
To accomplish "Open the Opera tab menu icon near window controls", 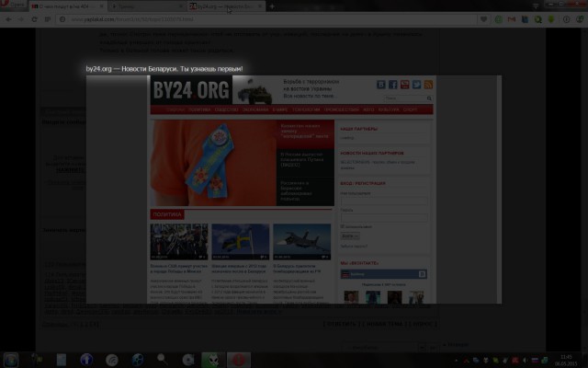I will 536,6.
